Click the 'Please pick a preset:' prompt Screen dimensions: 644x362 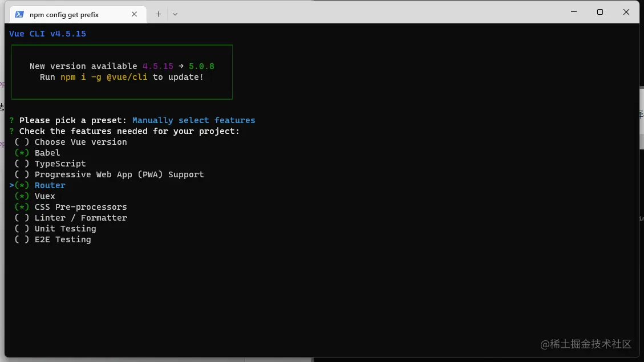click(73, 120)
